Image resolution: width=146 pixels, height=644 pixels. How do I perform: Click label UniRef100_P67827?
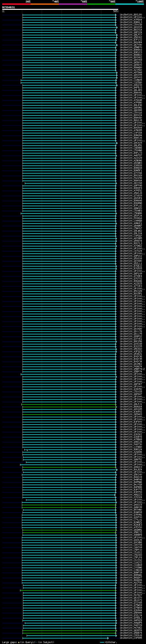(x=131, y=595)
